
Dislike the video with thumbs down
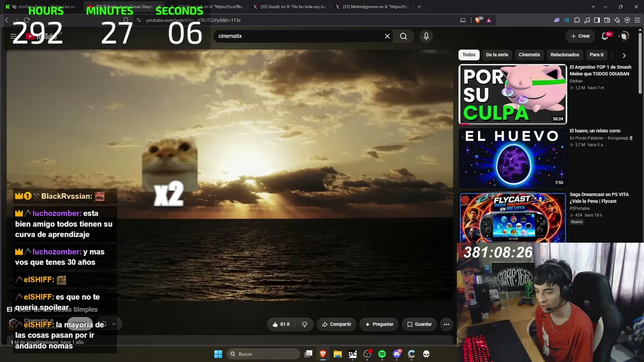(x=304, y=324)
